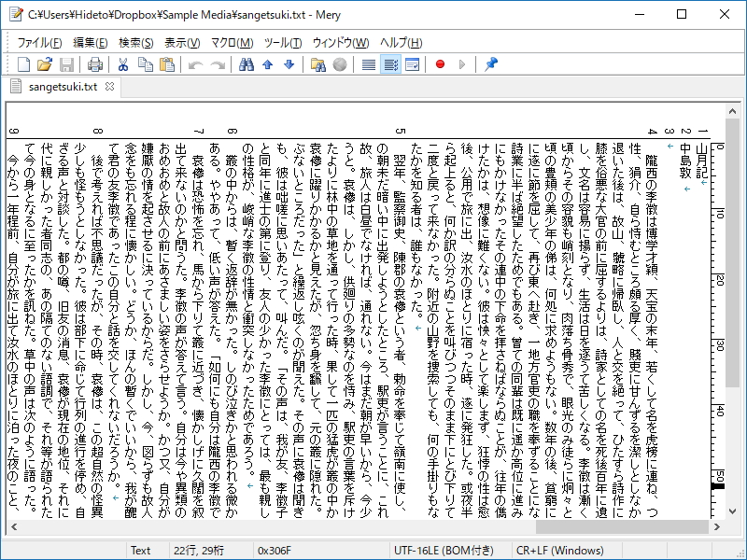Enable wrap-to-window with toolbar toggle

412,64
